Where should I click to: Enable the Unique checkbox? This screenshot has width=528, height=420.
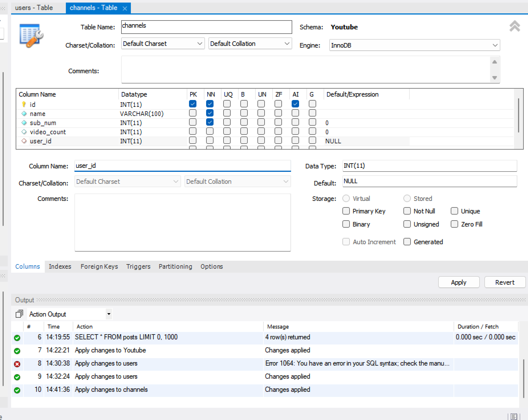click(454, 211)
